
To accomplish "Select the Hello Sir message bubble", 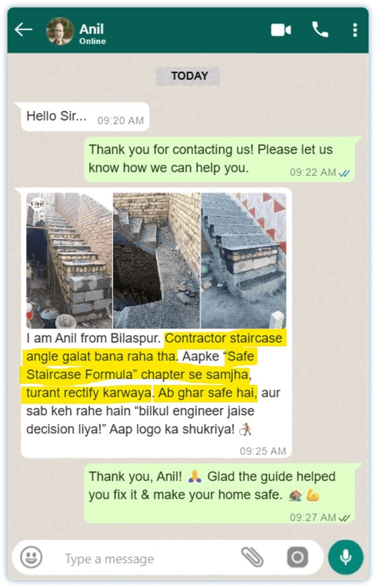I will tap(85, 117).
